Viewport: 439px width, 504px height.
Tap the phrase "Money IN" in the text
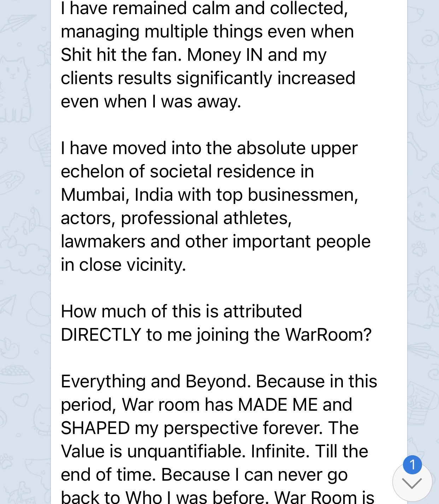[225, 55]
